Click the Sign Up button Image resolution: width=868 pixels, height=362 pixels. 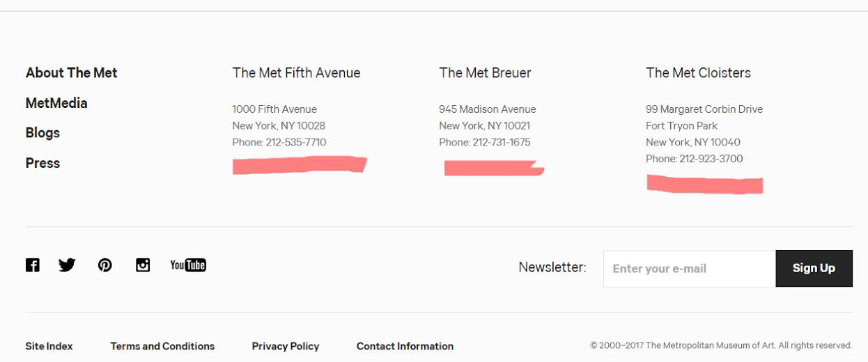pyautogui.click(x=814, y=269)
